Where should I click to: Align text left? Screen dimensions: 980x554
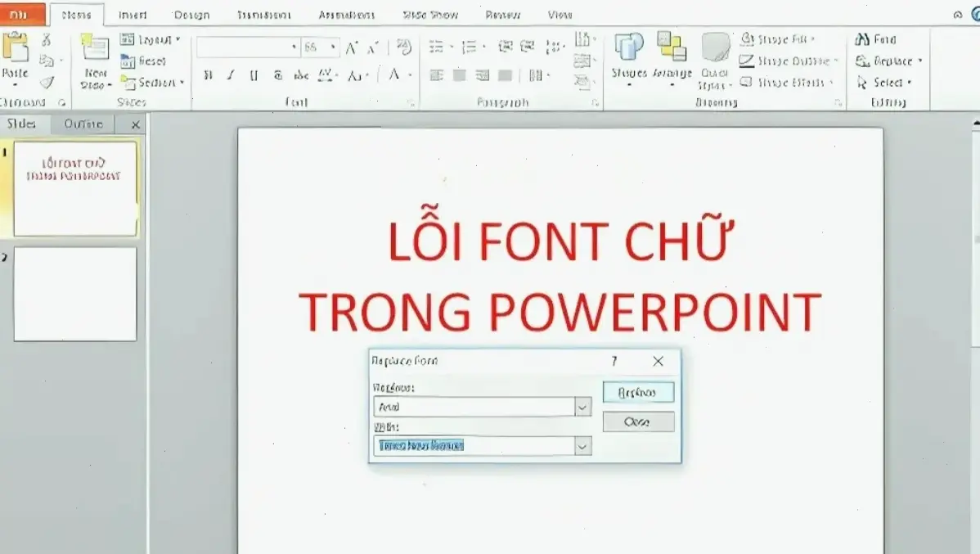[436, 75]
